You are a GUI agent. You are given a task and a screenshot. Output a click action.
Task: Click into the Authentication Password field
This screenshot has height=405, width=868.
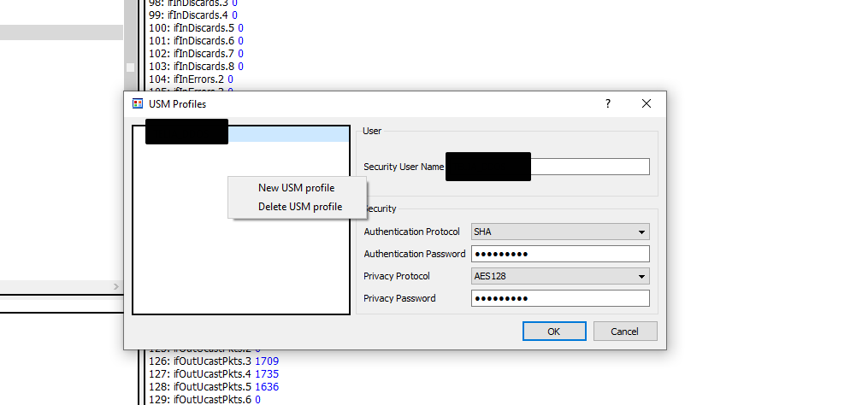tap(560, 254)
